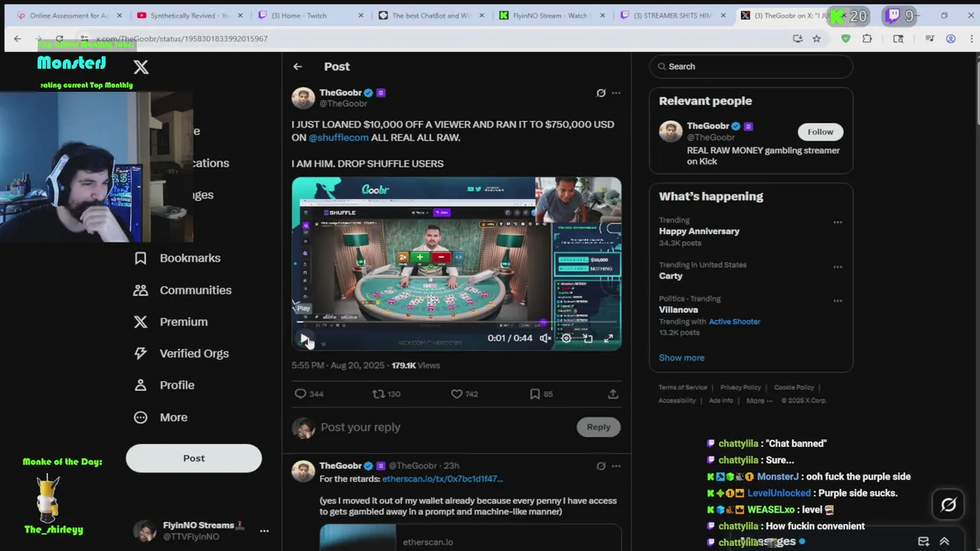Click the Profile person icon in sidebar
This screenshot has height=551, width=980.
pos(141,385)
